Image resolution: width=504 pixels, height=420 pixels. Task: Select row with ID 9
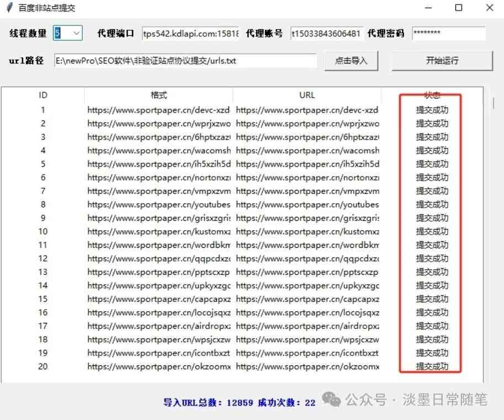pyautogui.click(x=242, y=218)
